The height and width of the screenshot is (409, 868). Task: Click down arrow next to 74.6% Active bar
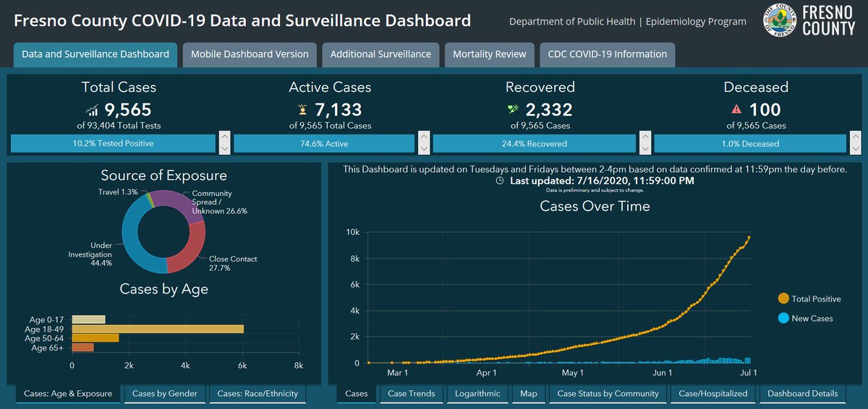coord(424,148)
